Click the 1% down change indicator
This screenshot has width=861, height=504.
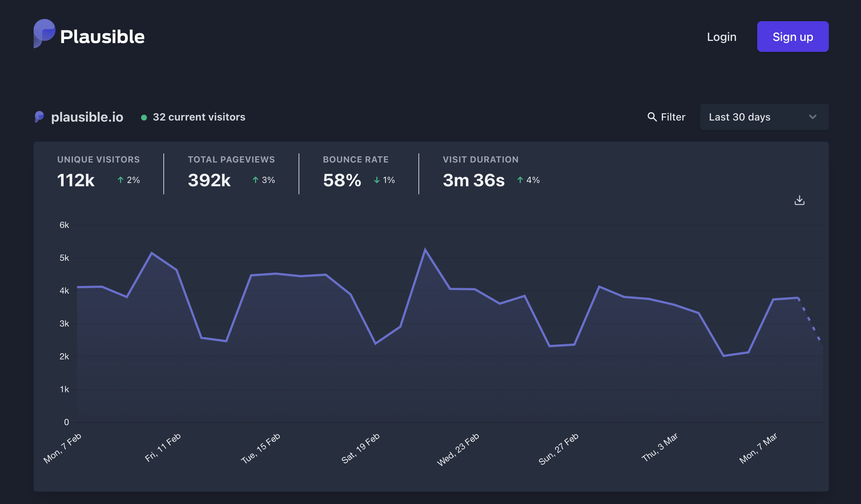384,180
